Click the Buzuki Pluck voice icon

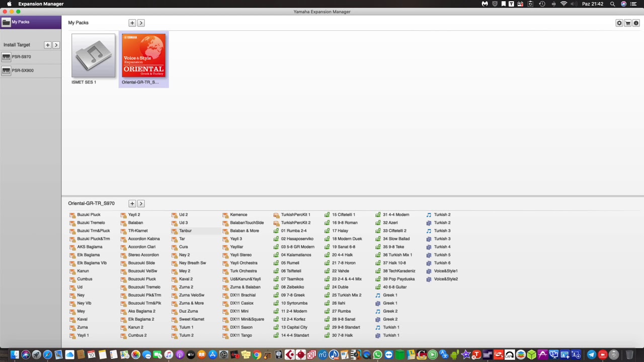[x=72, y=215]
